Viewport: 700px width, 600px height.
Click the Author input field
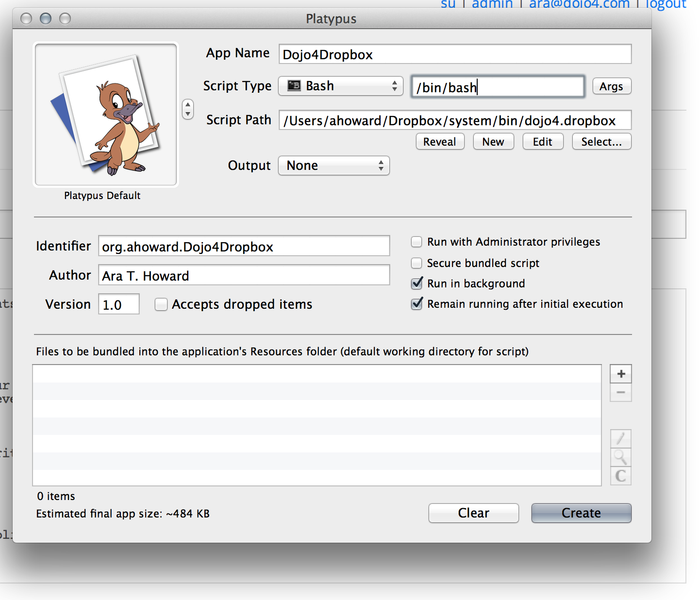pos(244,275)
